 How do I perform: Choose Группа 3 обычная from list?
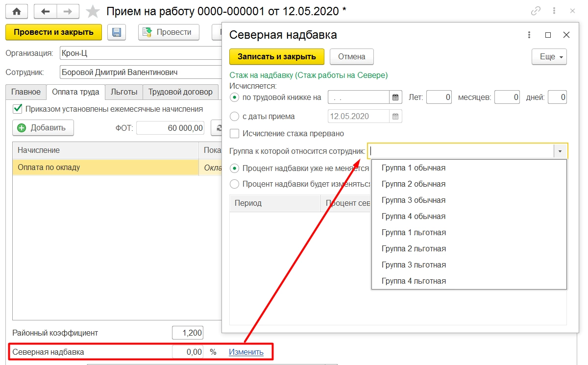(469, 200)
